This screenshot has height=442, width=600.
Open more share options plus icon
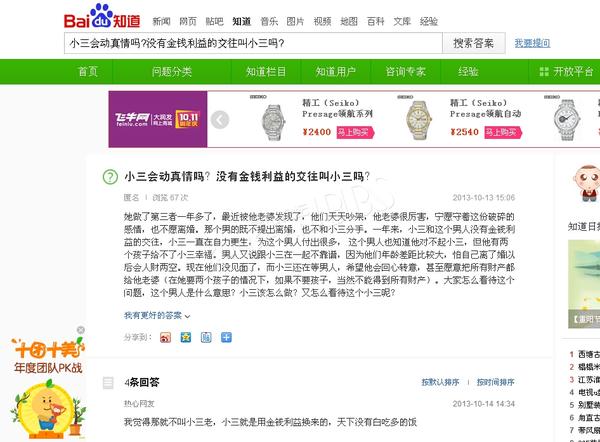[226, 337]
